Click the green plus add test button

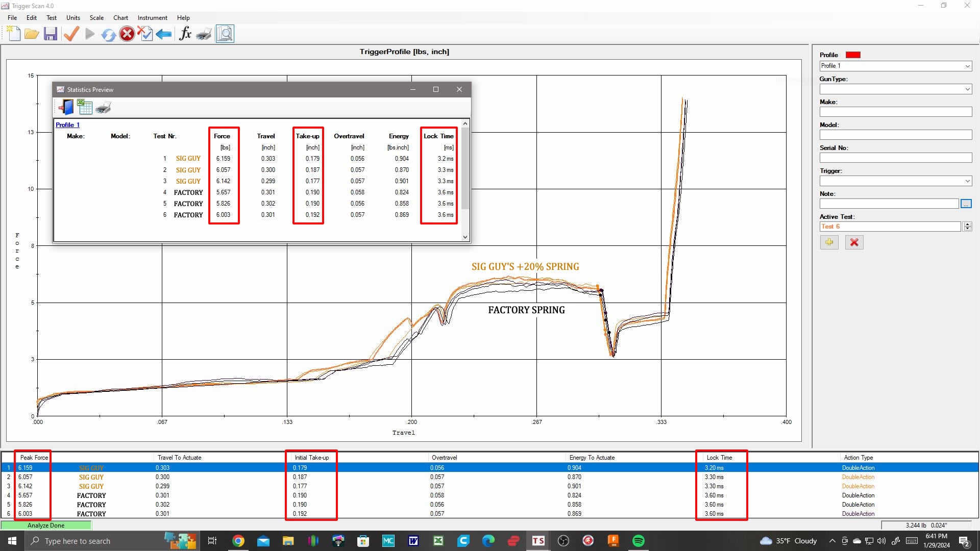pyautogui.click(x=830, y=242)
